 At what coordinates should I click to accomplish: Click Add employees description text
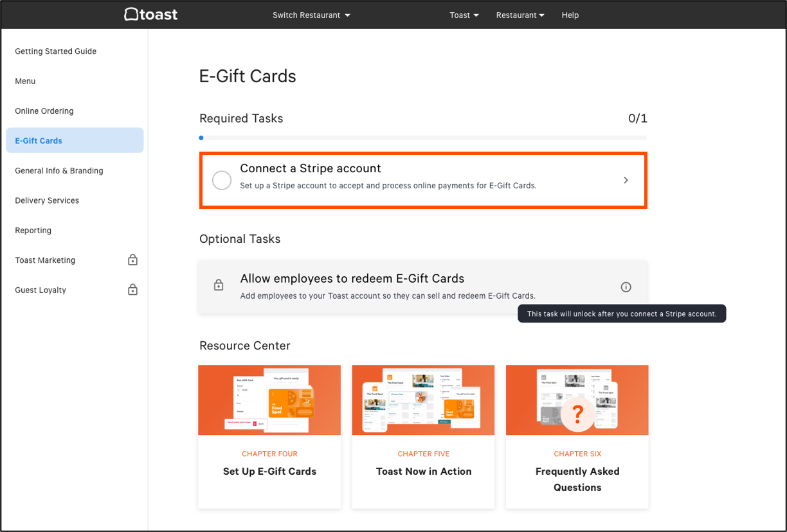(388, 296)
